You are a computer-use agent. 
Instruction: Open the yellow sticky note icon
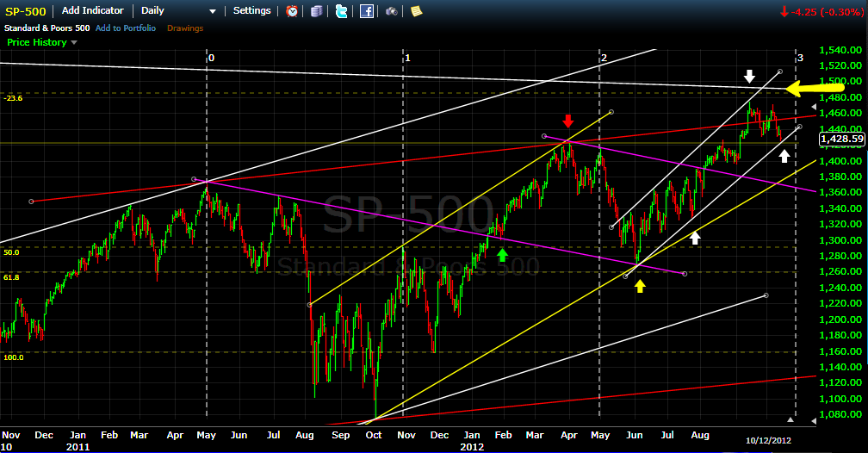[416, 11]
